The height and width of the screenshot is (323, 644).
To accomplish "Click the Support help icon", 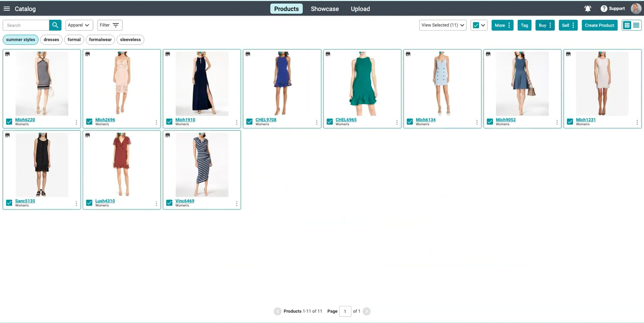I will [x=604, y=9].
